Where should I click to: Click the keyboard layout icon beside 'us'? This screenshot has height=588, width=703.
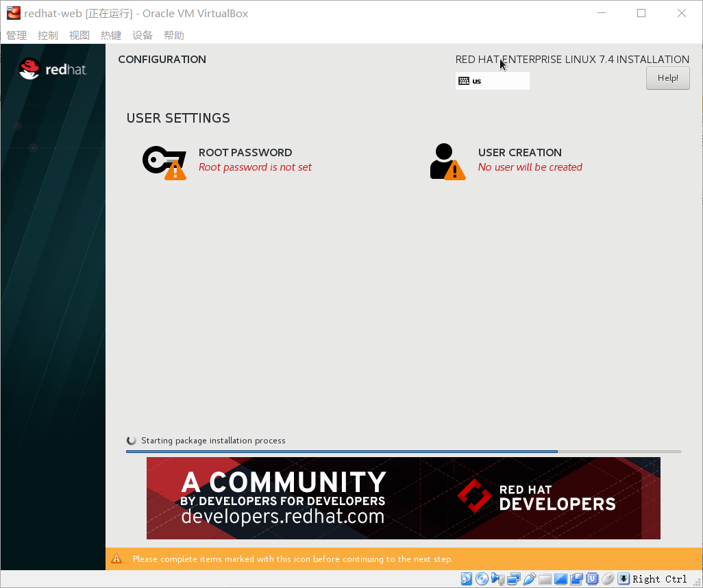(x=464, y=81)
